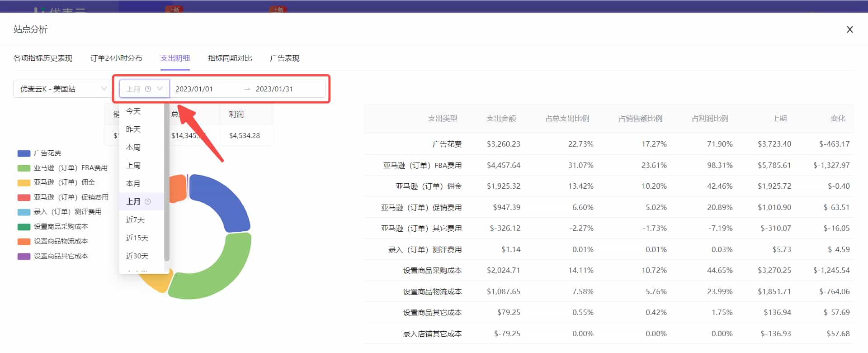The width and height of the screenshot is (868, 353).
Task: Toggle the 亚马逊（订单）促销费用 legend swatch
Action: (24, 198)
